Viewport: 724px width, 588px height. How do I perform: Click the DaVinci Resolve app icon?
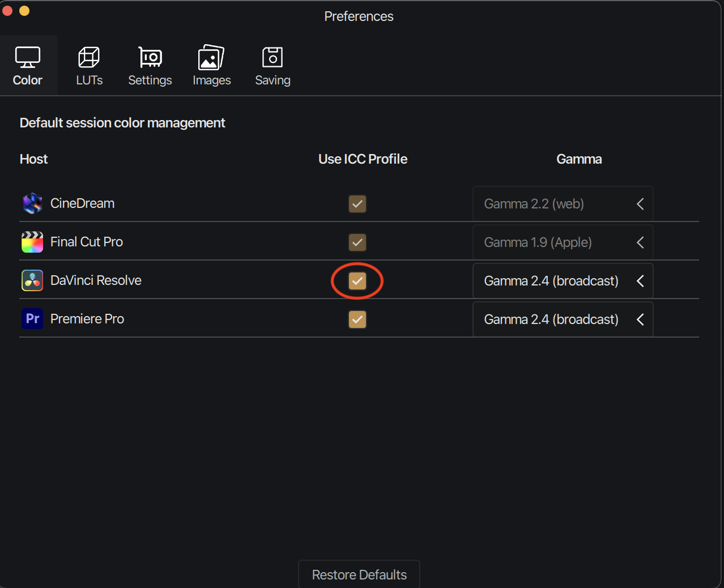click(x=32, y=280)
